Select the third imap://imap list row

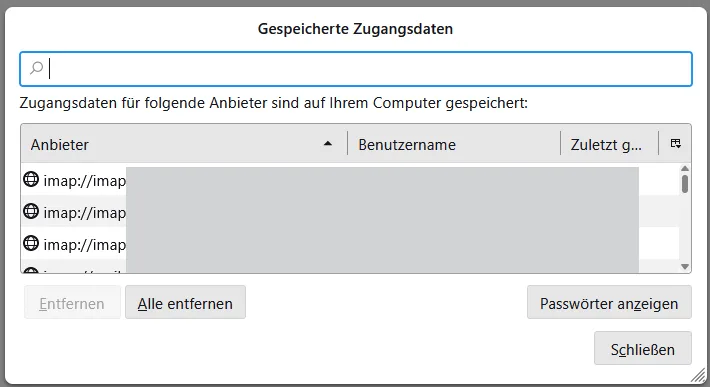(350, 244)
